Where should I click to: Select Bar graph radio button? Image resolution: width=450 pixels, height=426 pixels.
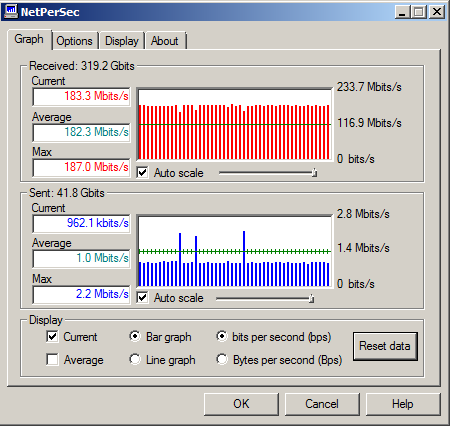tap(135, 336)
